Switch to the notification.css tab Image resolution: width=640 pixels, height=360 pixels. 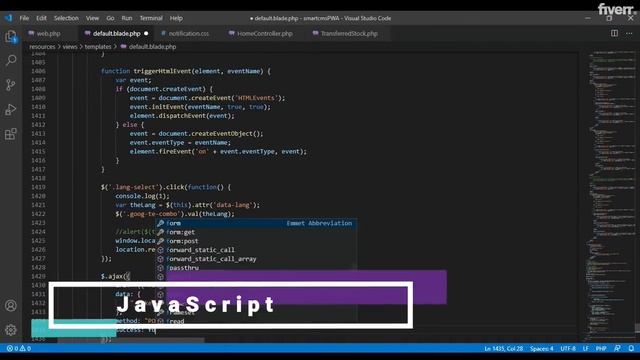pyautogui.click(x=189, y=33)
